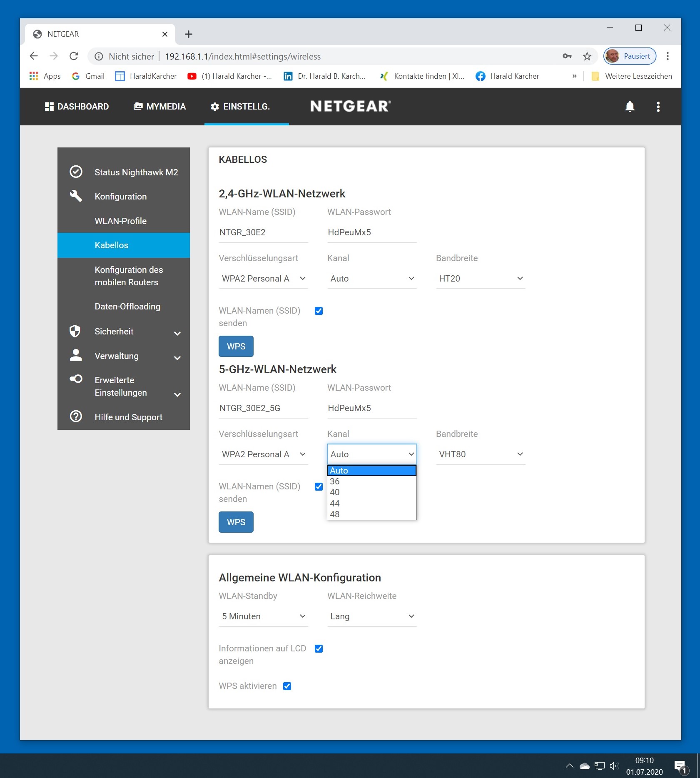Click the Status Nighthawk M2 checkmark icon
700x778 pixels.
click(76, 172)
